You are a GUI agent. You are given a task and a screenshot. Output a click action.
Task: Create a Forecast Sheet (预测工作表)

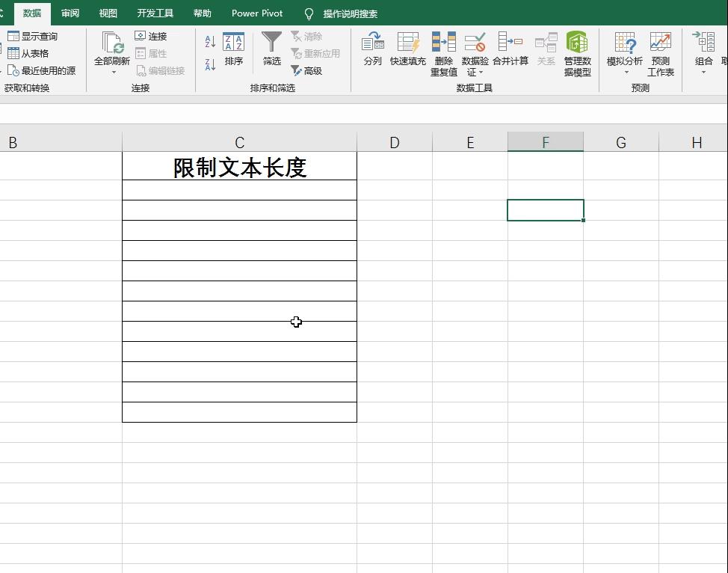click(661, 52)
